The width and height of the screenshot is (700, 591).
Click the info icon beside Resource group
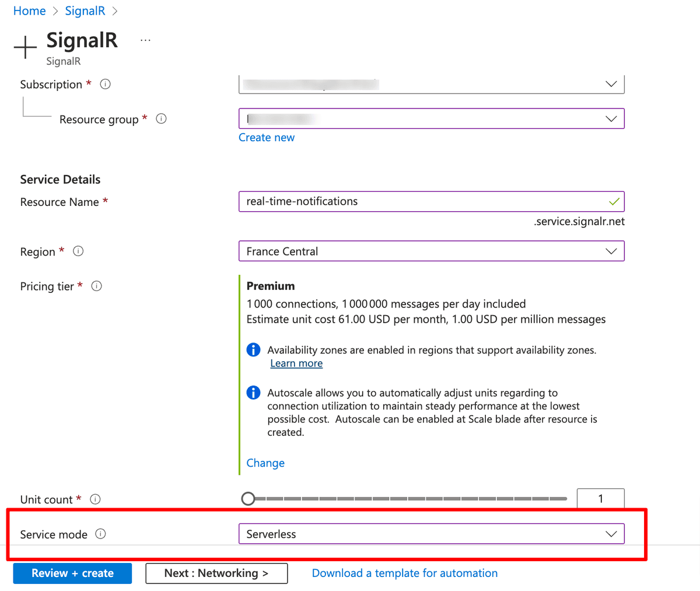tap(162, 119)
